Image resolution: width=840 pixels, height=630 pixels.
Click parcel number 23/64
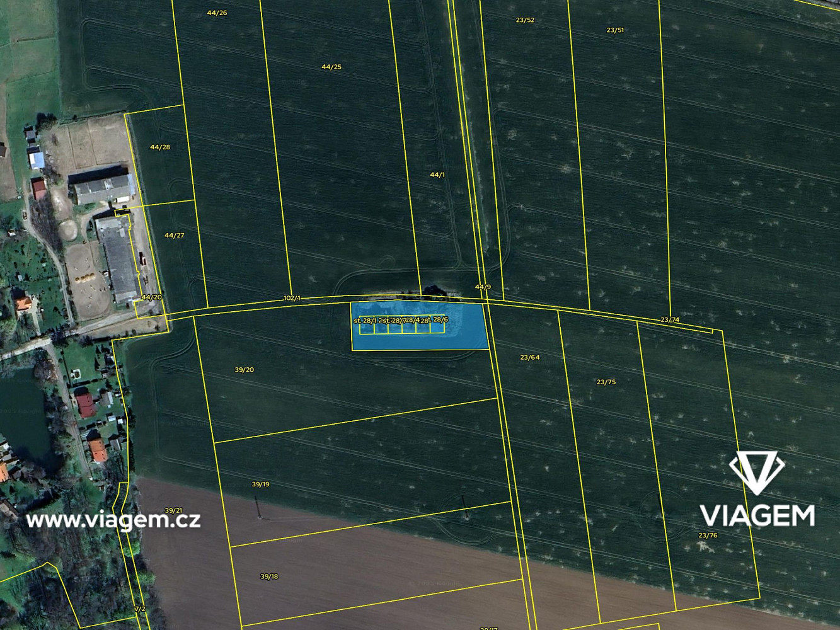pos(530,357)
